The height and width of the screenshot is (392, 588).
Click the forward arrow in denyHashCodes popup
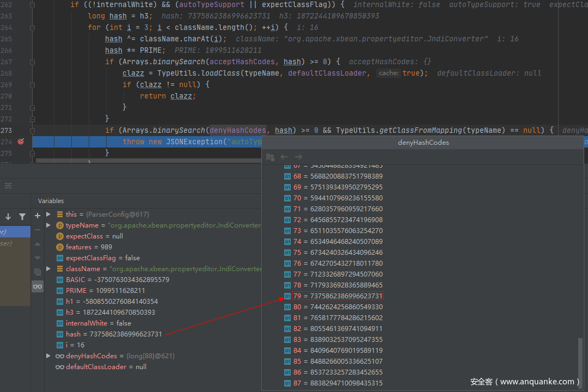[298, 157]
